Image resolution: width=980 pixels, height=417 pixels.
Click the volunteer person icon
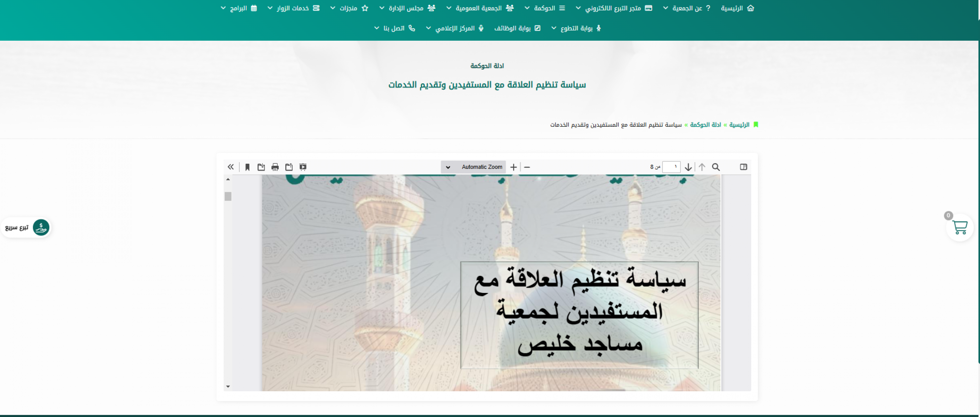click(x=598, y=28)
